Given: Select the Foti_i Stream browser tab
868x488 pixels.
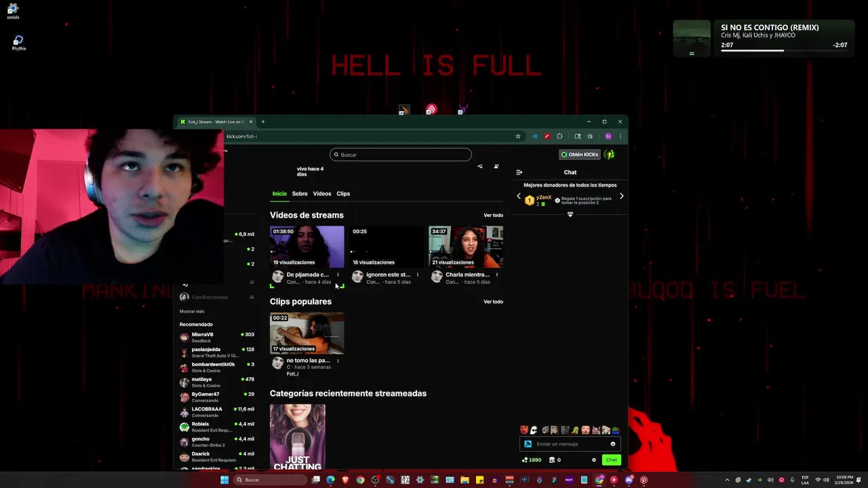Looking at the screenshot, I should point(216,122).
